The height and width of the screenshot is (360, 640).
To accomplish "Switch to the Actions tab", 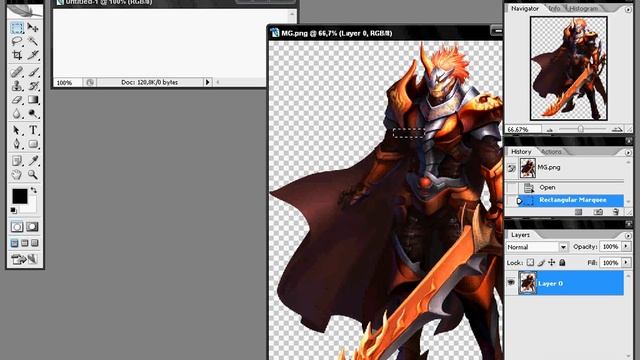I will 551,151.
